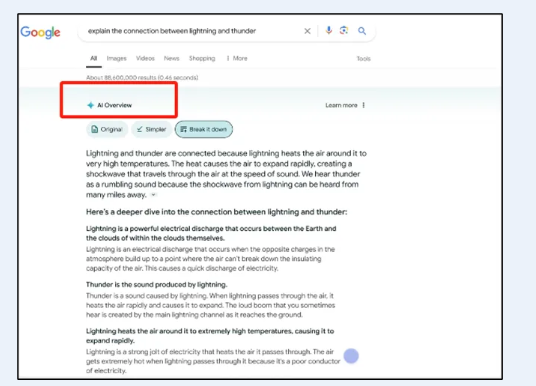
Task: Switch to the News tab
Action: [x=172, y=58]
